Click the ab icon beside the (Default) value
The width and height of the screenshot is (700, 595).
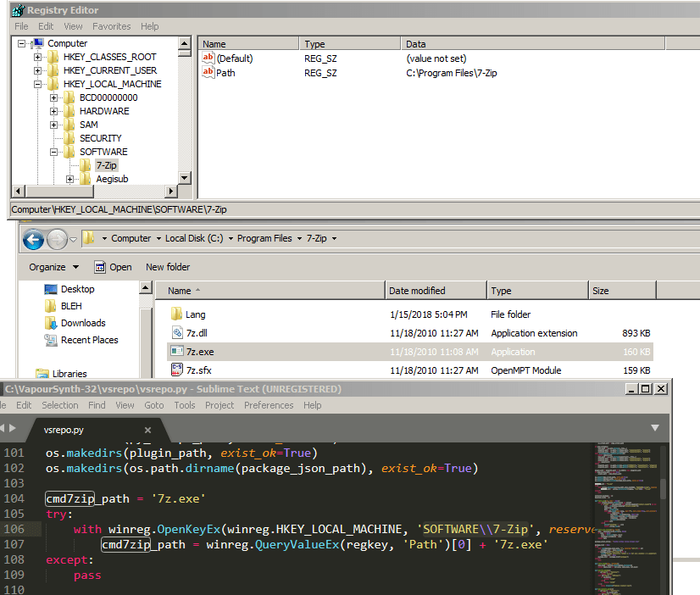point(208,58)
